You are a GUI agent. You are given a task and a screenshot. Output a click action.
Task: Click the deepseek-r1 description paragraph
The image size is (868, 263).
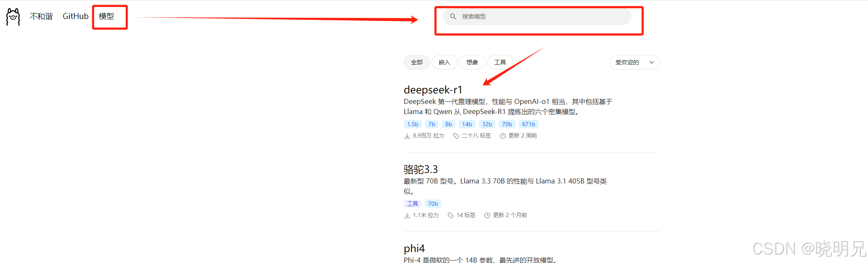508,106
